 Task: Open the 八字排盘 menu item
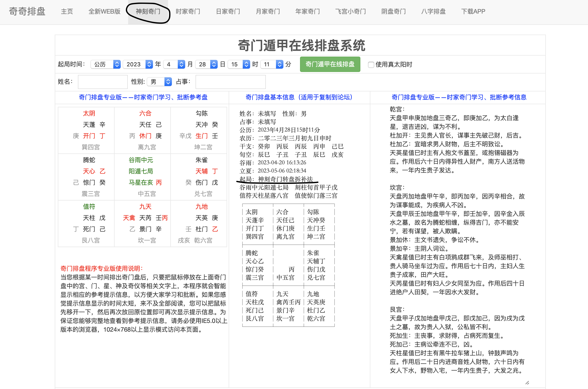(x=433, y=12)
